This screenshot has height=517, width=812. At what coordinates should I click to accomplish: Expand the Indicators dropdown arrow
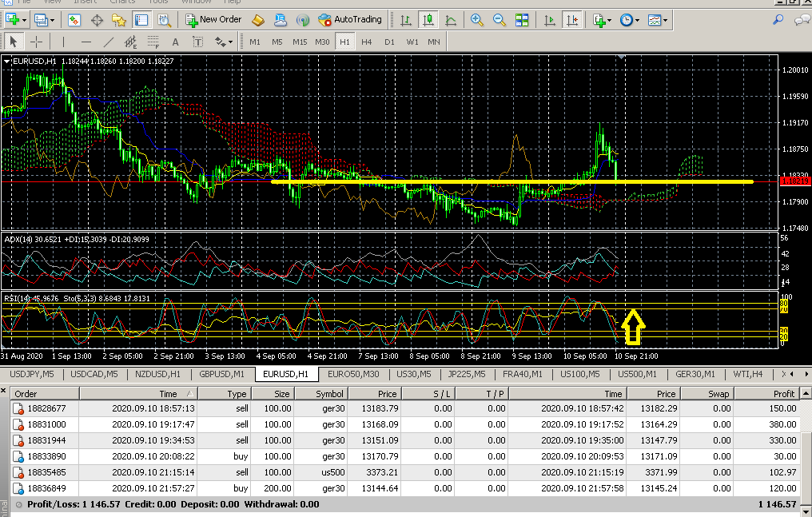(610, 20)
